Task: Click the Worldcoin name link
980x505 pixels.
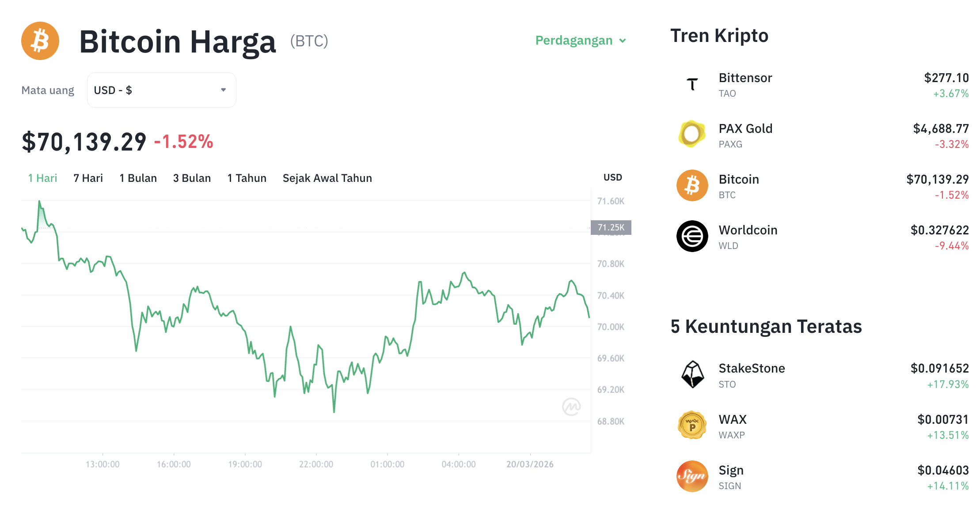Action: pos(748,230)
